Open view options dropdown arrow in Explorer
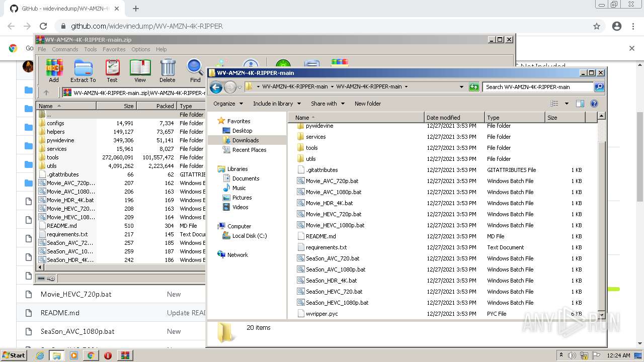 [567, 104]
